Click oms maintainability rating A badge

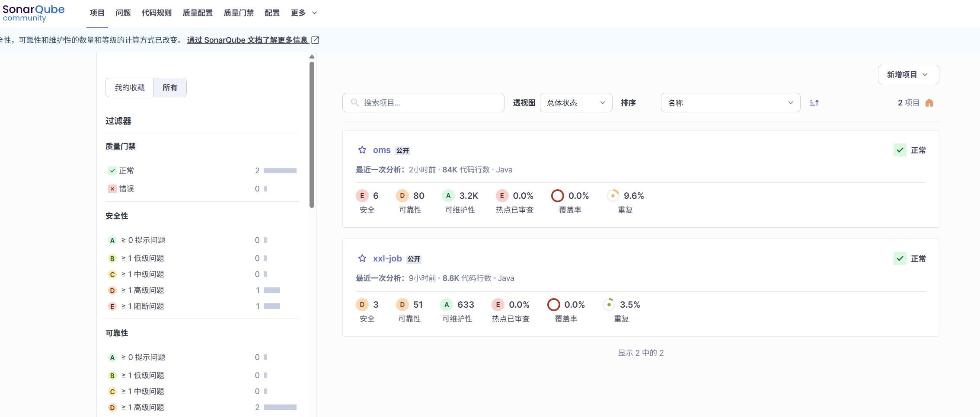click(448, 196)
